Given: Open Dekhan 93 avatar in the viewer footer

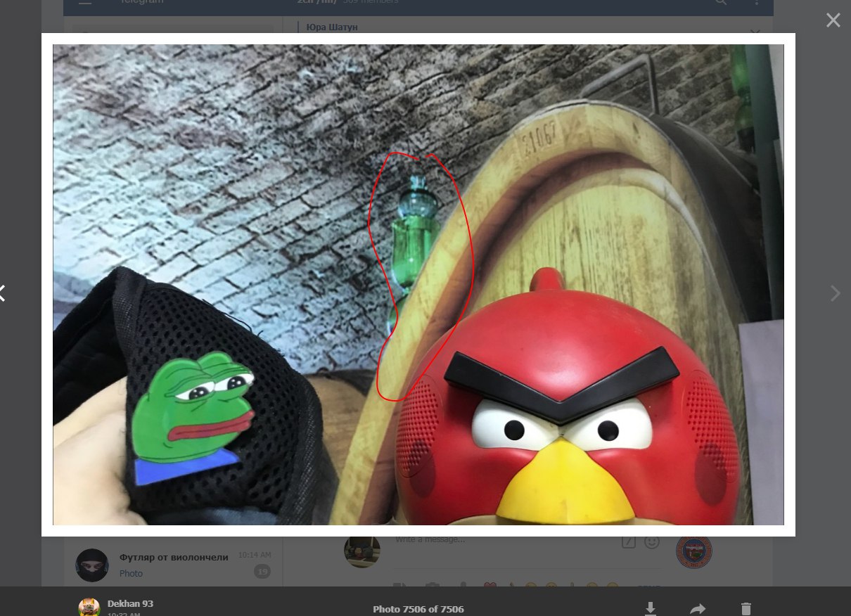Looking at the screenshot, I should (89, 608).
